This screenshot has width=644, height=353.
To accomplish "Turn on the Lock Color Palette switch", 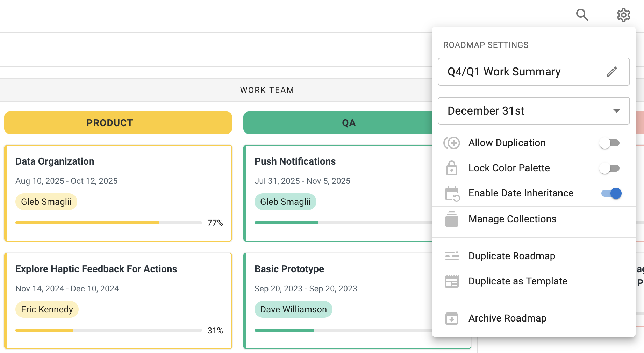I will tap(610, 168).
